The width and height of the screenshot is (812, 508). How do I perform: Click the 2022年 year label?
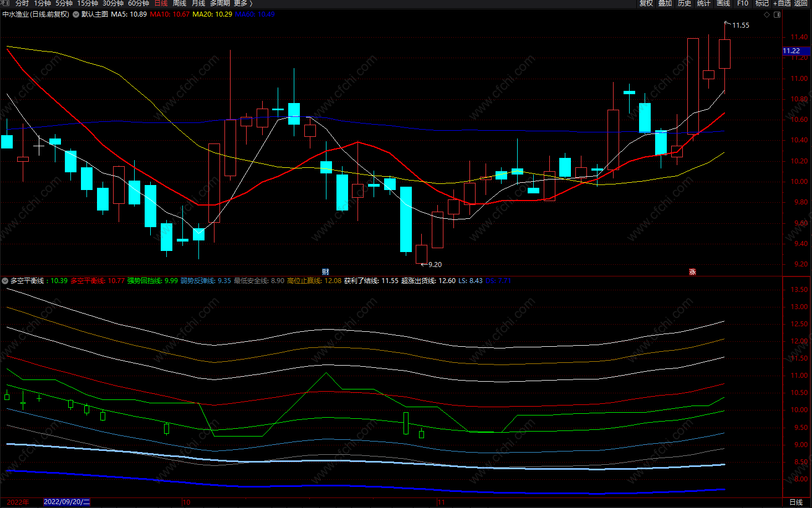click(18, 502)
